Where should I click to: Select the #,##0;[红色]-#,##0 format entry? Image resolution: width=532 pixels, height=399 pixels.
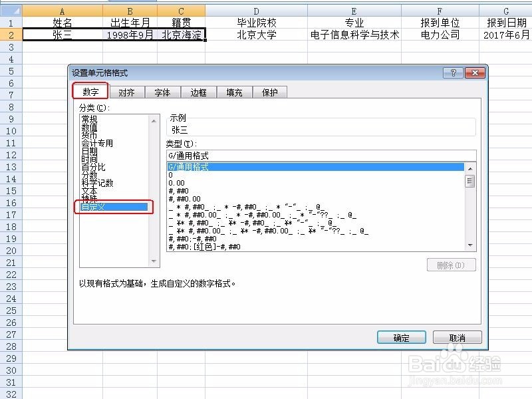(315, 247)
